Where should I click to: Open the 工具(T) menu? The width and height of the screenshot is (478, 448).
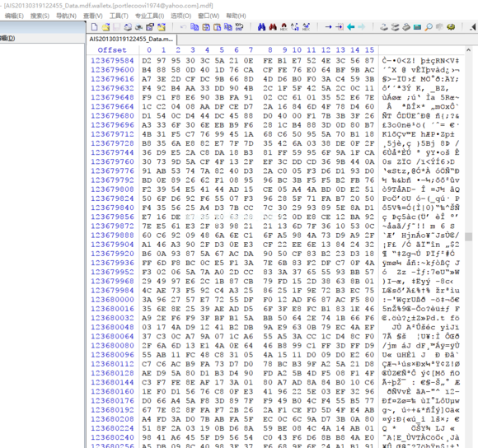coord(119,16)
